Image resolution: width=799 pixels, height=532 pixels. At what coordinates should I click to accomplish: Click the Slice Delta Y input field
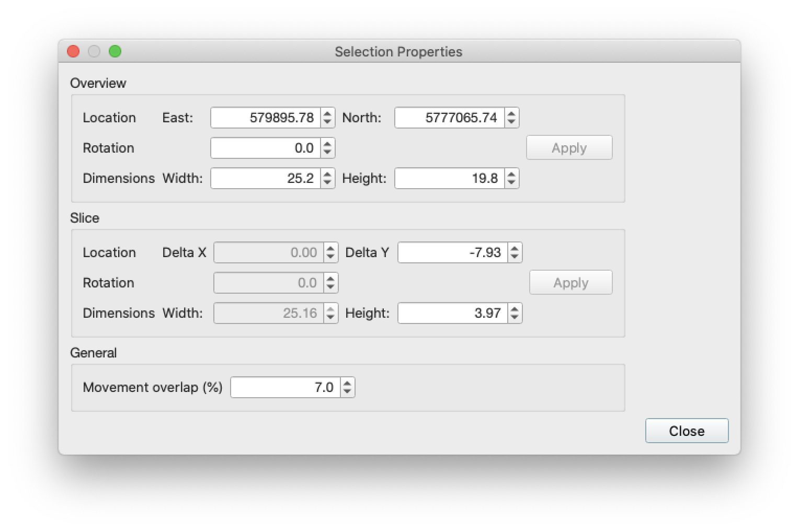point(453,252)
